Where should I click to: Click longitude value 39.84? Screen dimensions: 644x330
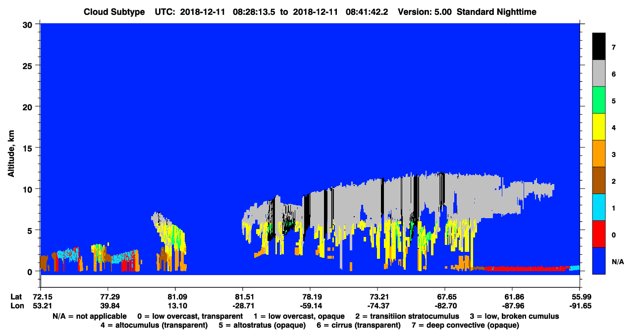click(x=107, y=306)
